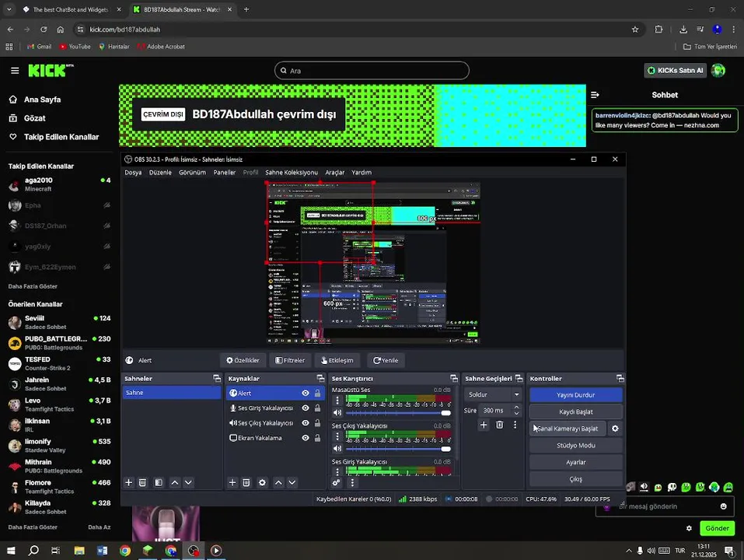Move scene up arrow in Sahneler panel
744x560 pixels.
click(175, 483)
